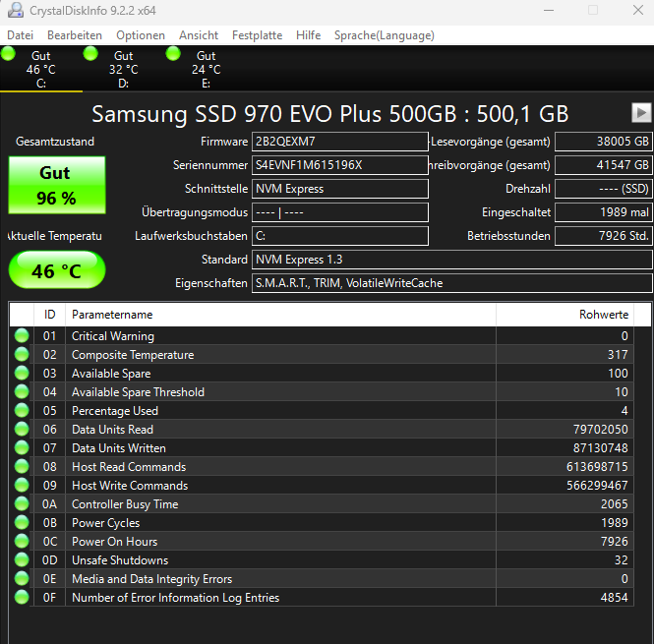Viewport: 654px width, 644px height.
Task: Select the Unsafe Shutdowns parameter name
Action: coord(120,560)
